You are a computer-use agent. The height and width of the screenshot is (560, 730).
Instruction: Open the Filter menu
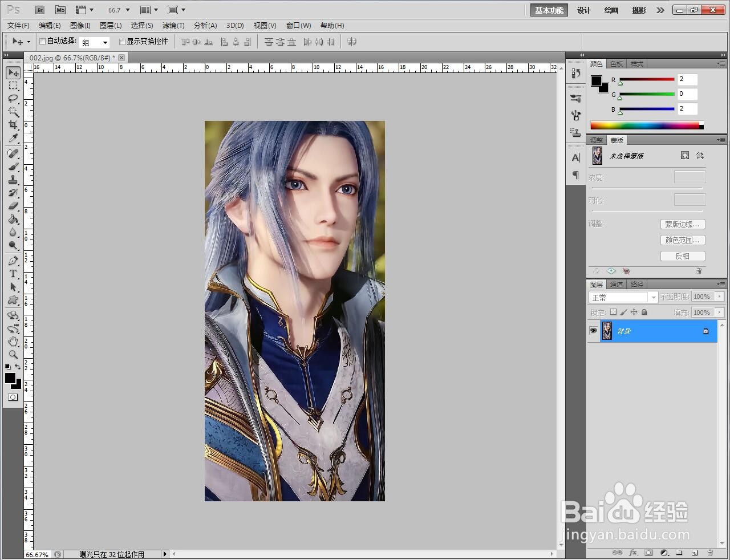tap(173, 25)
